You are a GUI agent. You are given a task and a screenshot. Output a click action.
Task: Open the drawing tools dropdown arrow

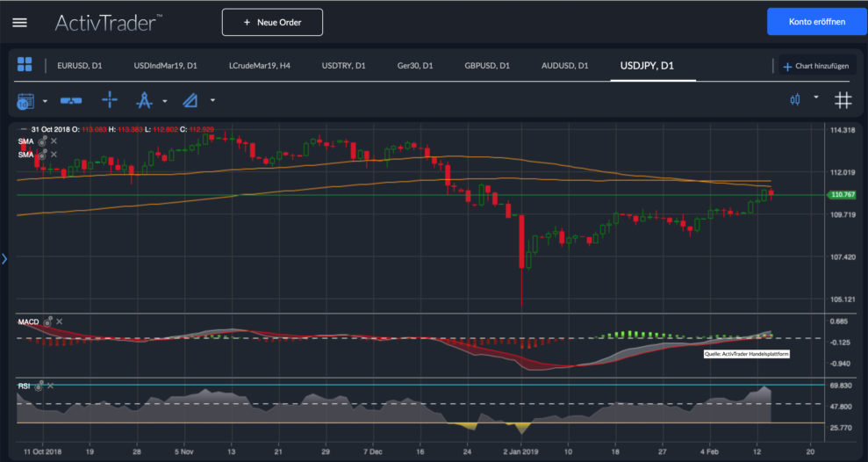(212, 101)
